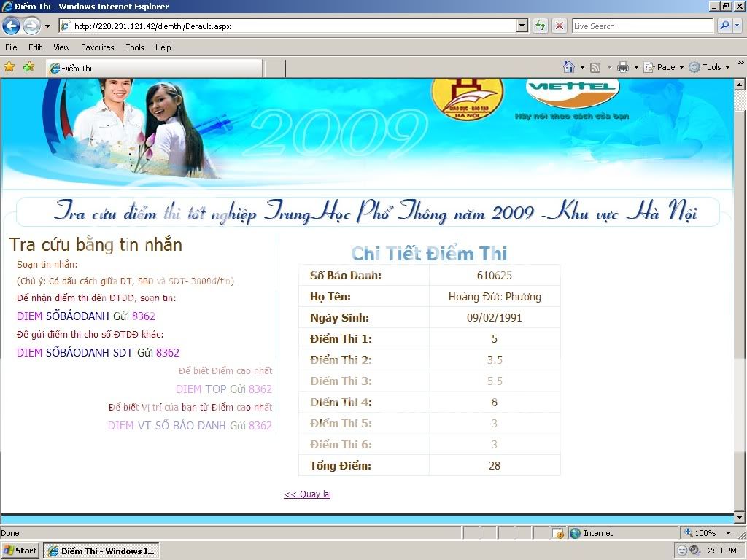The image size is (747, 560).
Task: Click the Start button
Action: [x=20, y=551]
